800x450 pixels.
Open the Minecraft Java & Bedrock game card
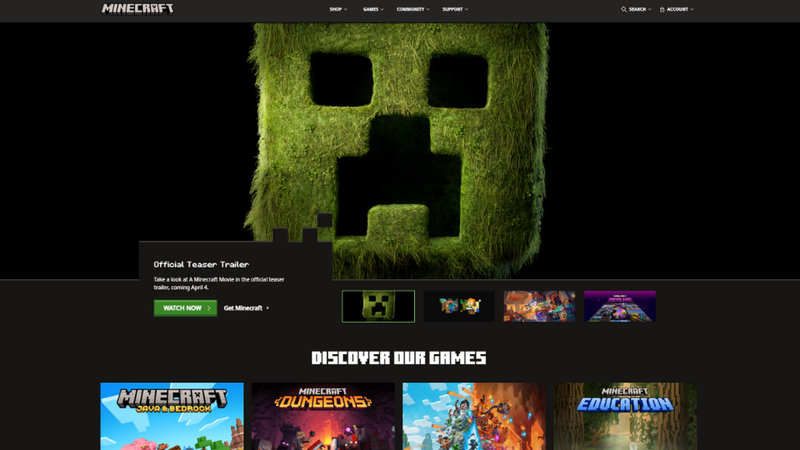click(172, 416)
